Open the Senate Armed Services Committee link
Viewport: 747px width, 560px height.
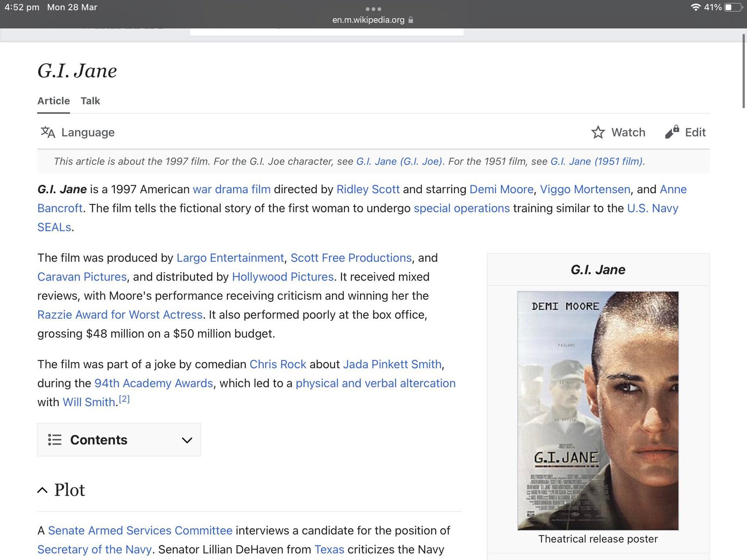pyautogui.click(x=140, y=531)
